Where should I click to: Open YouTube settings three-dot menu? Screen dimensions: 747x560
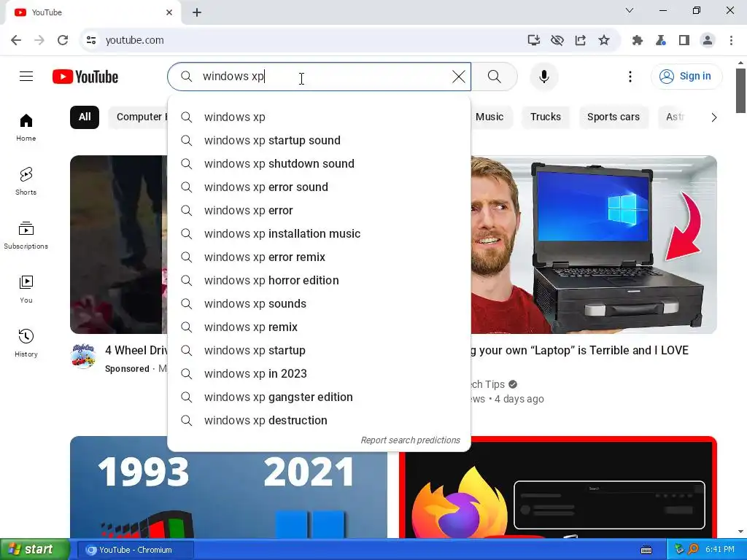click(x=630, y=76)
